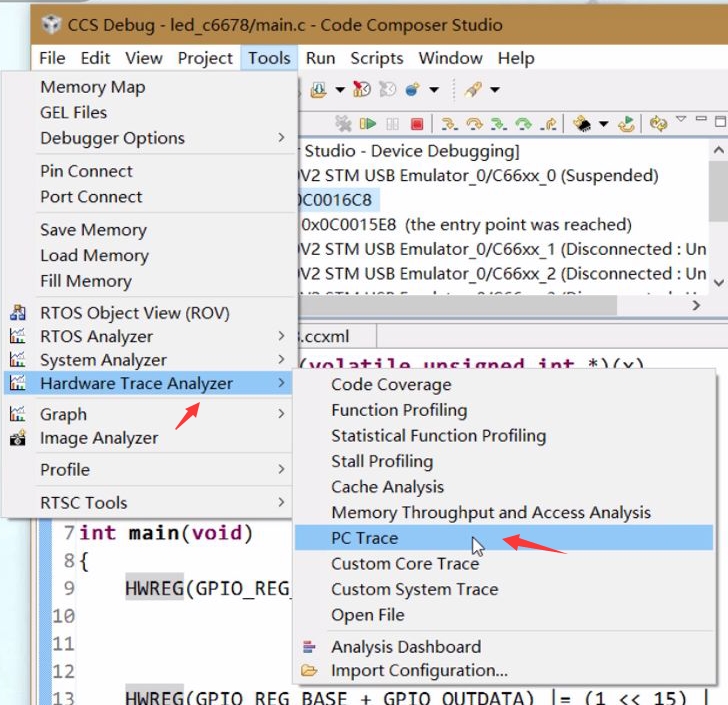Expand the Graph submenu
Viewport: 728px width, 705px height.
click(281, 414)
